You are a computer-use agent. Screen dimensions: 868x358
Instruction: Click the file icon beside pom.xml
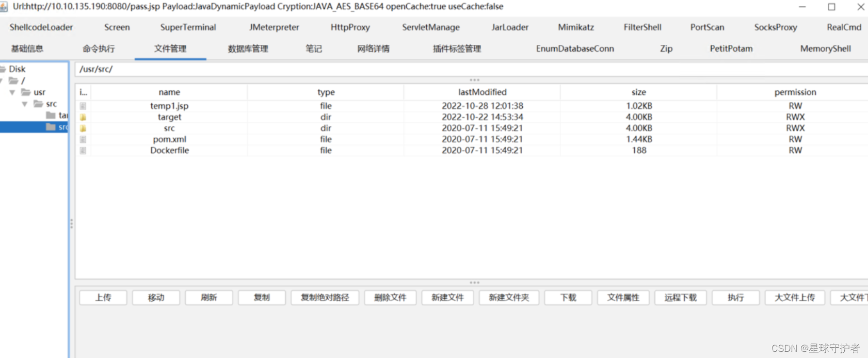point(83,139)
